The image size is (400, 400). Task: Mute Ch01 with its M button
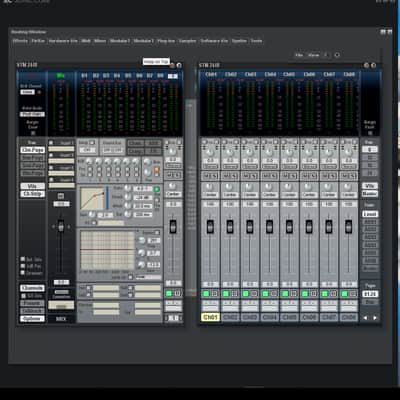click(x=207, y=176)
